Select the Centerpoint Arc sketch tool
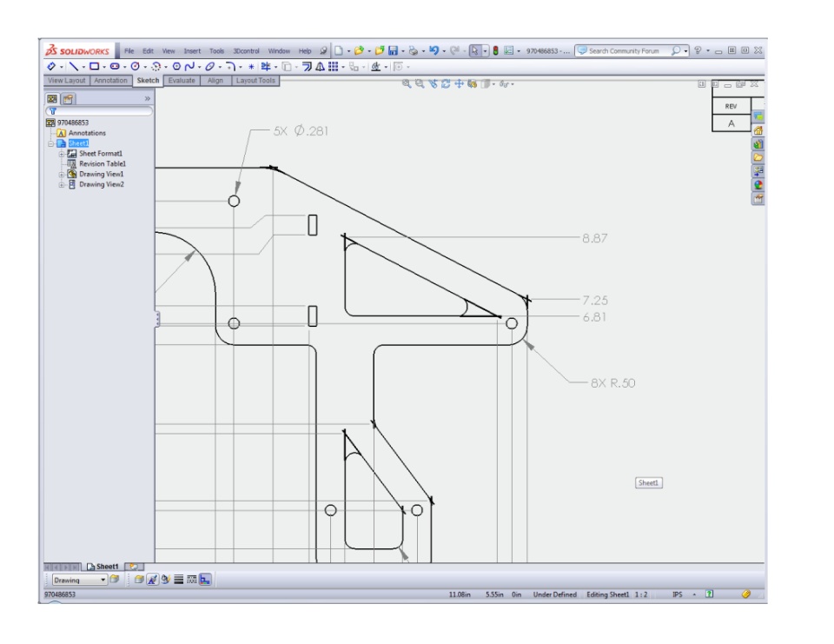The width and height of the screenshot is (834, 644). click(x=156, y=67)
